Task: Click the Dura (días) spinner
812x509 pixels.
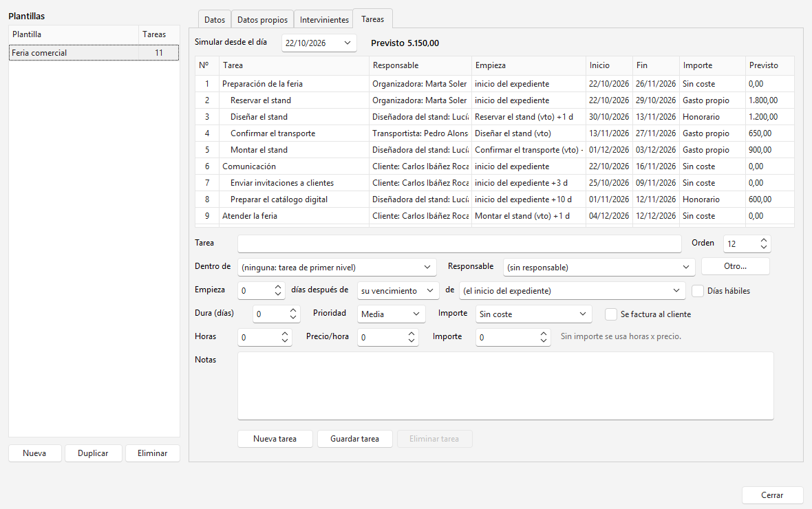Action: point(277,314)
